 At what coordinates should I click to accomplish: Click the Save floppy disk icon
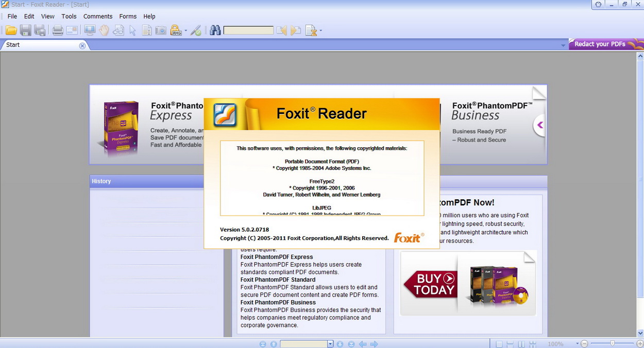(26, 30)
